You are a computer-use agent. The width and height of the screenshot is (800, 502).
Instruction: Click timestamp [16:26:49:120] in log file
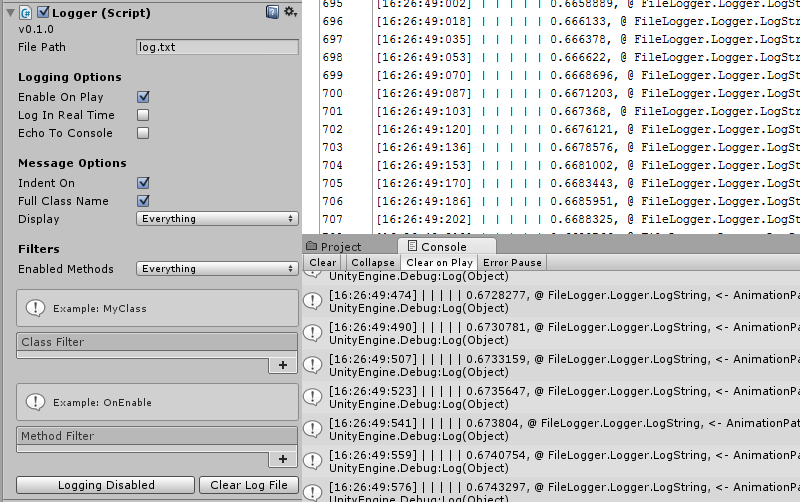(x=424, y=130)
